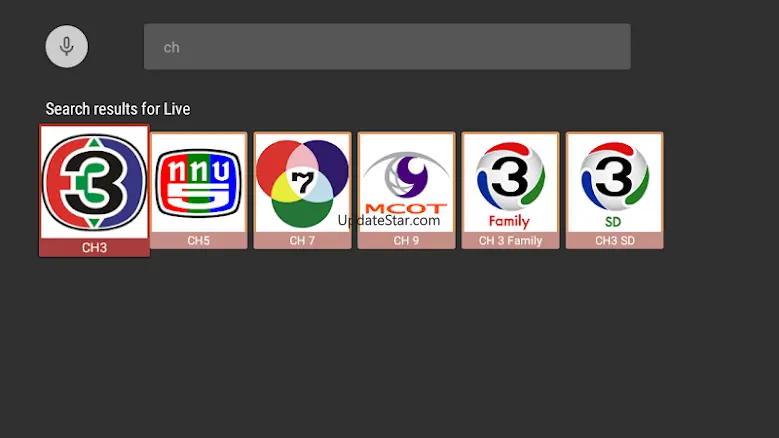The image size is (779, 438).
Task: Focus the search field containing "ch"
Action: coord(387,47)
